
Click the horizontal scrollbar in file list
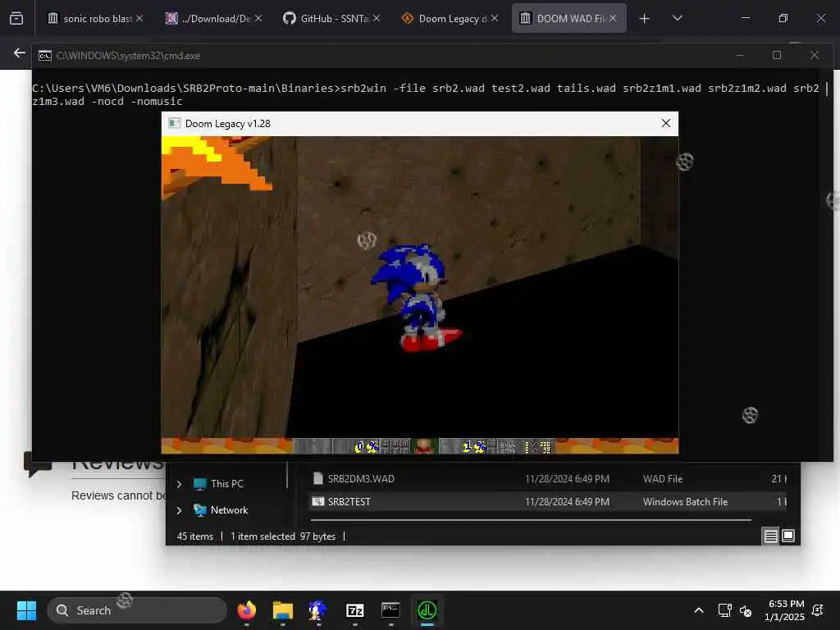click(531, 520)
